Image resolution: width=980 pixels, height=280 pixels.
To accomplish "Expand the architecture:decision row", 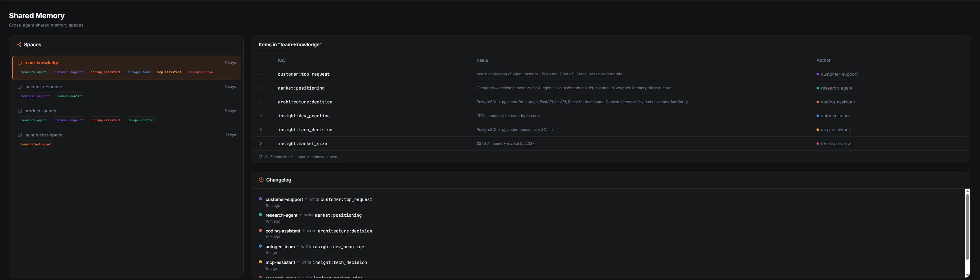I will (x=261, y=102).
